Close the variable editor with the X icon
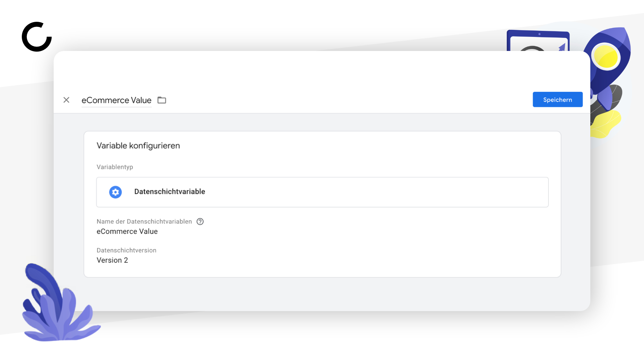Screen dimensions: 644x362 tap(66, 100)
